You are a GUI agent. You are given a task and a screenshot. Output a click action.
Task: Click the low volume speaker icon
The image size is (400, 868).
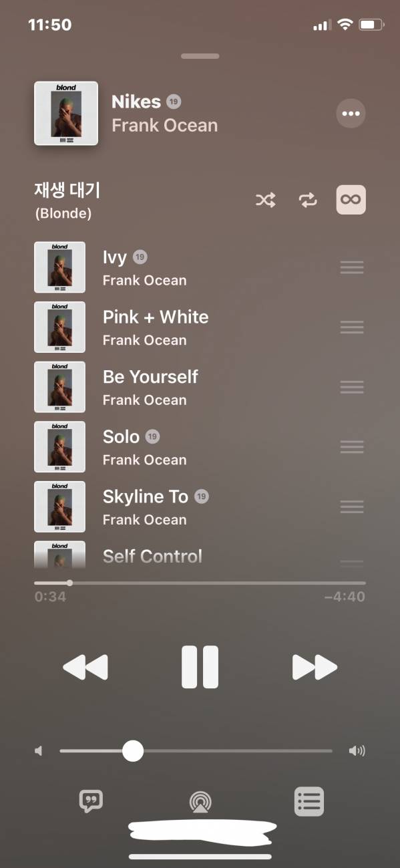pyautogui.click(x=39, y=751)
